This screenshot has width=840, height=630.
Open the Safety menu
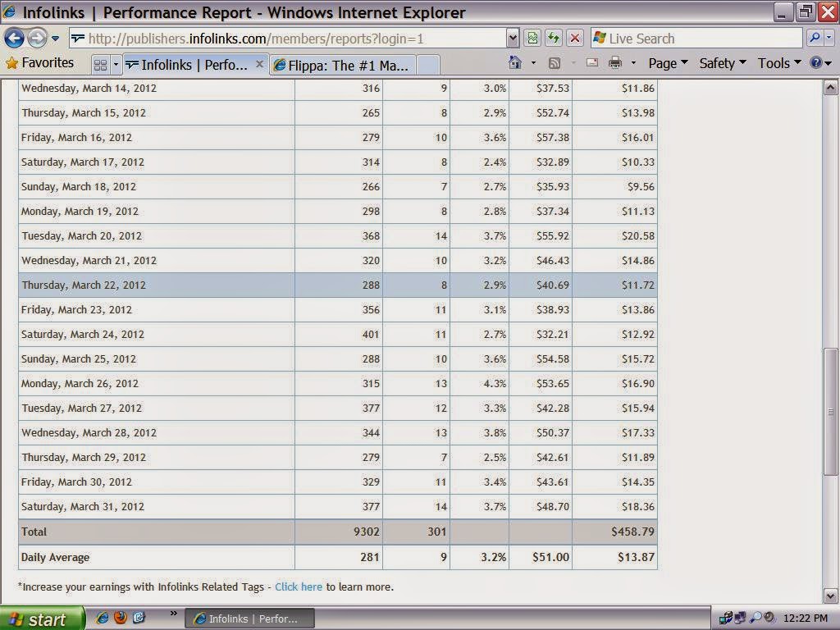723,63
